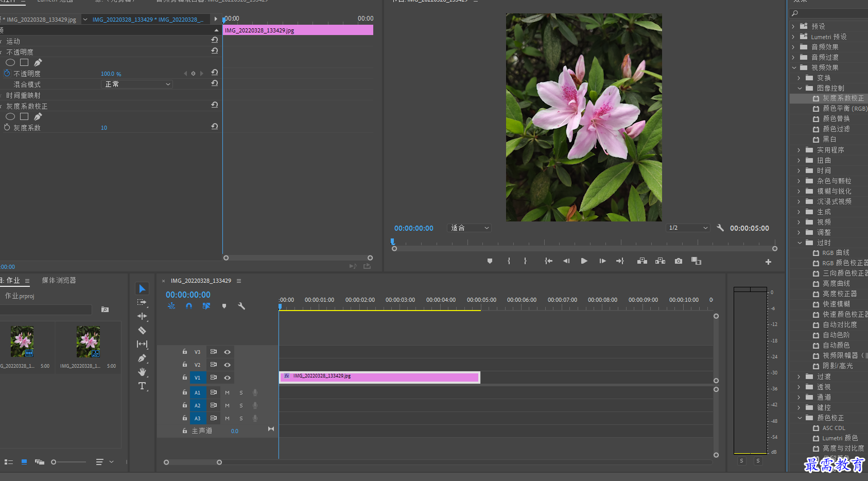Add marker in timeline panel

pos(224,306)
